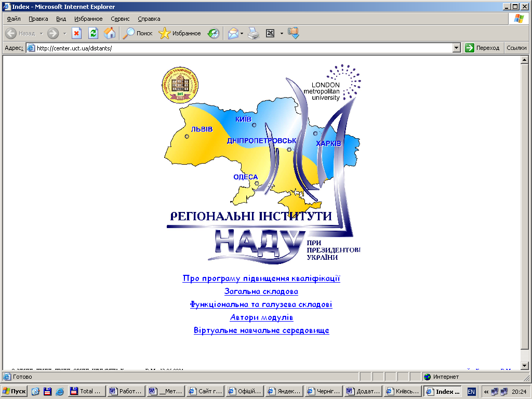
Task: Open the Back history dropdown arrow
Action: point(41,33)
